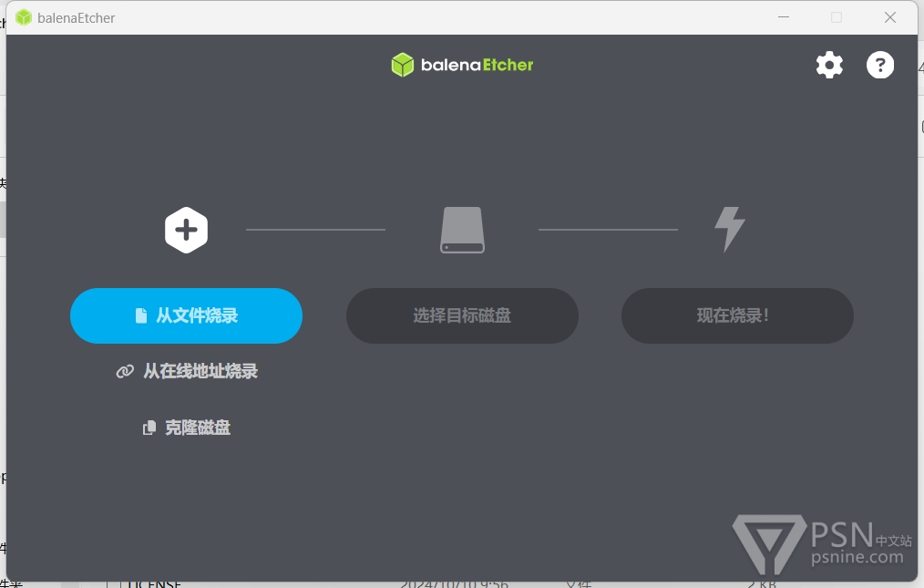Choose 从在线地址烧录 option
Image resolution: width=924 pixels, height=588 pixels.
click(x=187, y=371)
